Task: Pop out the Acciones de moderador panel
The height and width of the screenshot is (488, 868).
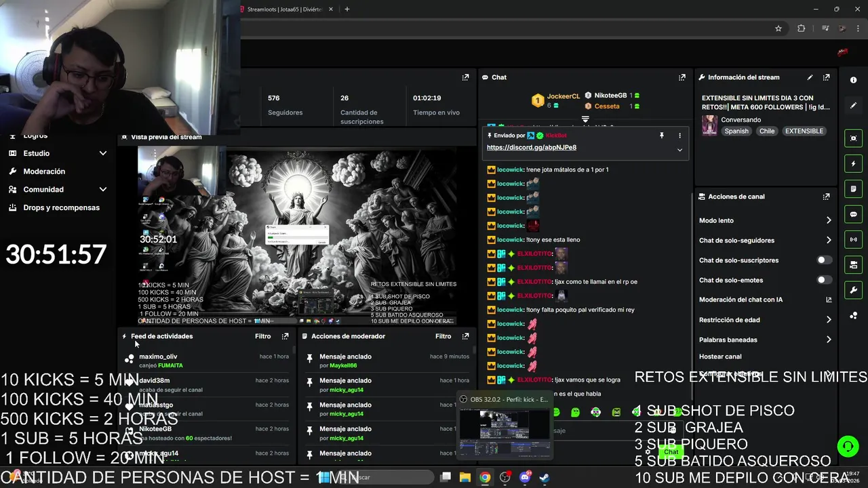Action: (x=465, y=336)
